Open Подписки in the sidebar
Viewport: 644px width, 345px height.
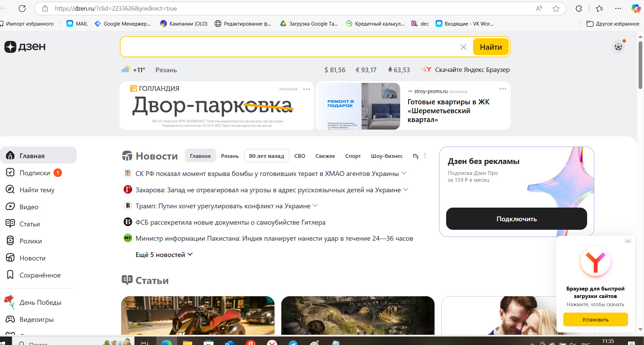34,173
